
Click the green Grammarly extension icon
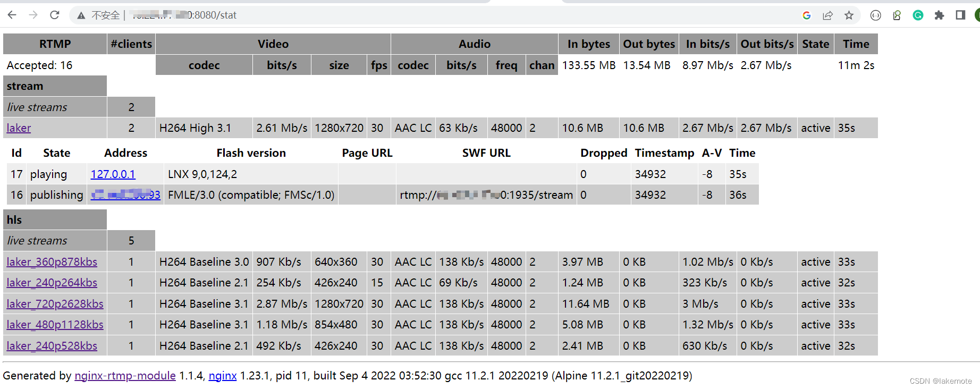tap(918, 15)
